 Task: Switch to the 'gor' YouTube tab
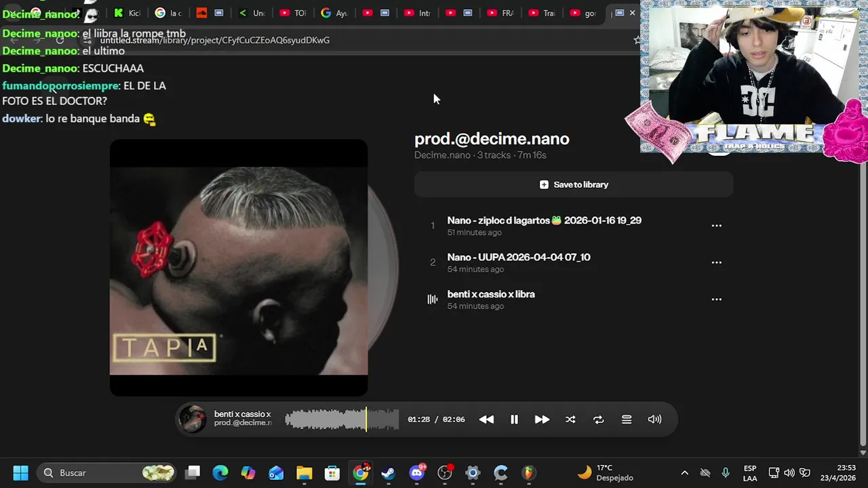[582, 13]
